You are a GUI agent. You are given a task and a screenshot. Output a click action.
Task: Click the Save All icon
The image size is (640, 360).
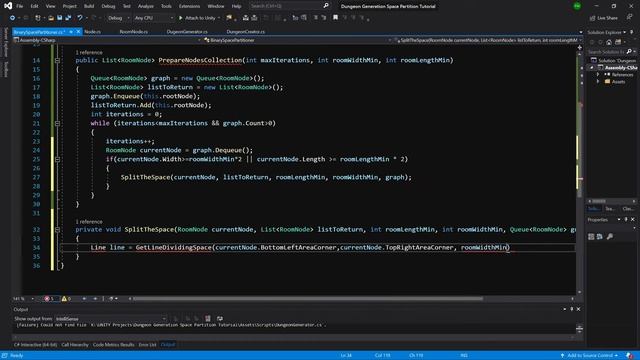(68, 18)
